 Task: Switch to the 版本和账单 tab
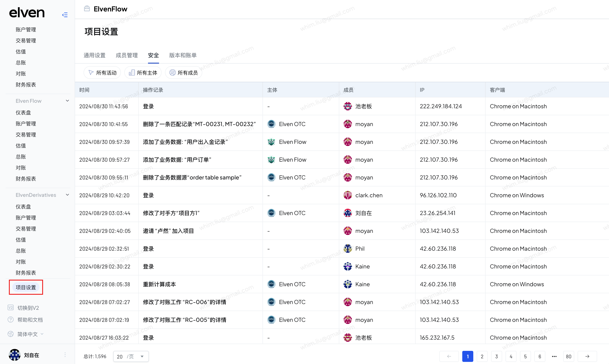183,56
